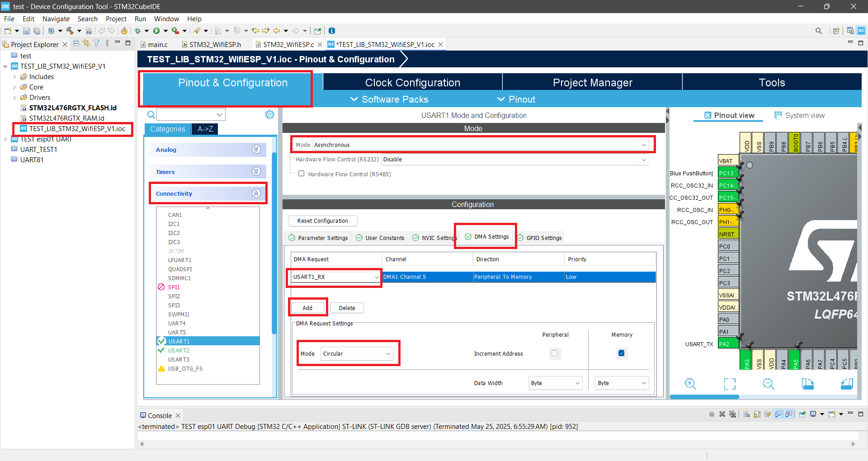Viewport: 868px width, 461px height.
Task: Switch to the STM32_WifiESP.h editor tab
Action: coord(211,44)
